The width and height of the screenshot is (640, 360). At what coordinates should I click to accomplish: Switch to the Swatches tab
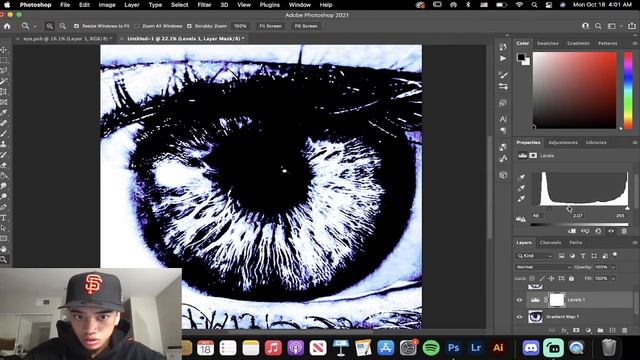(547, 43)
